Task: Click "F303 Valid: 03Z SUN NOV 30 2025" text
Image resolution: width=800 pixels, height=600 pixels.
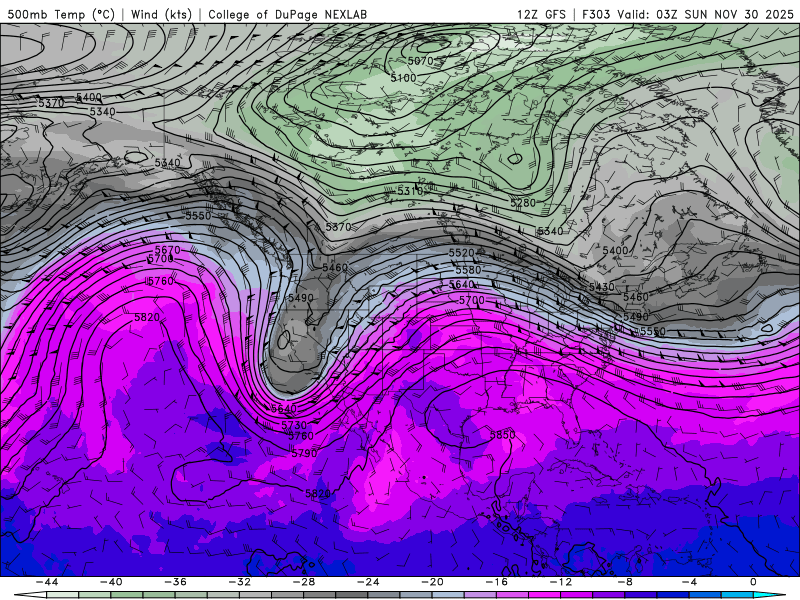Action: point(688,14)
